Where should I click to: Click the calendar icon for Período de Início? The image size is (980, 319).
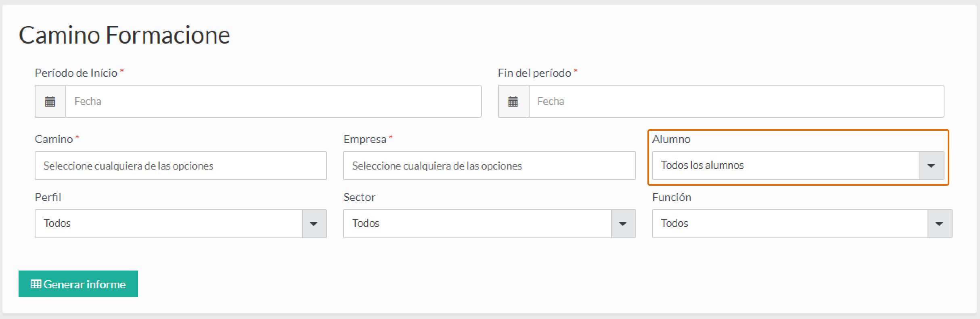[x=50, y=101]
